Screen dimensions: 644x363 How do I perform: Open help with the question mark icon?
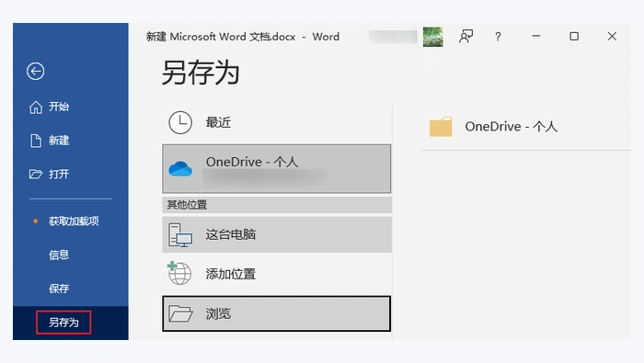coord(498,37)
